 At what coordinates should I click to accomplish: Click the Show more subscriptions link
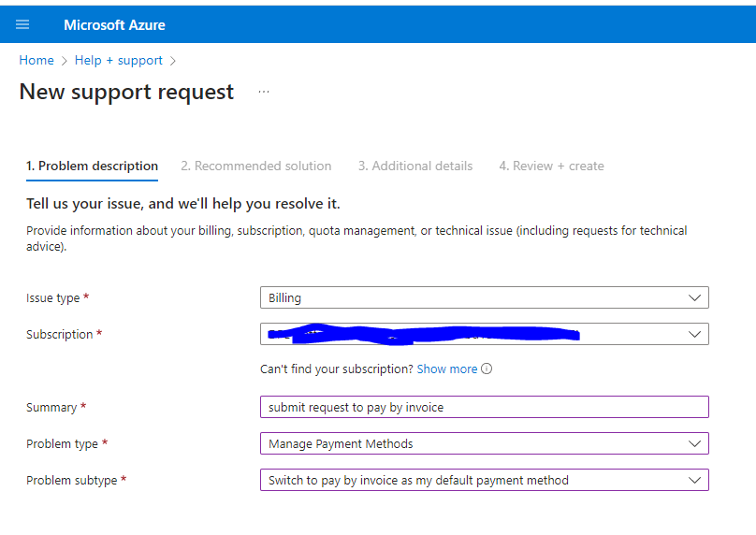pos(447,369)
